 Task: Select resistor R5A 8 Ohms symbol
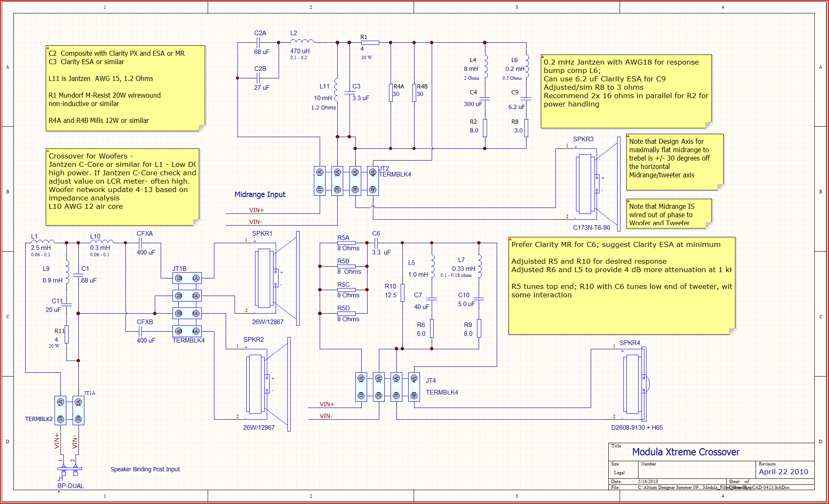click(347, 243)
